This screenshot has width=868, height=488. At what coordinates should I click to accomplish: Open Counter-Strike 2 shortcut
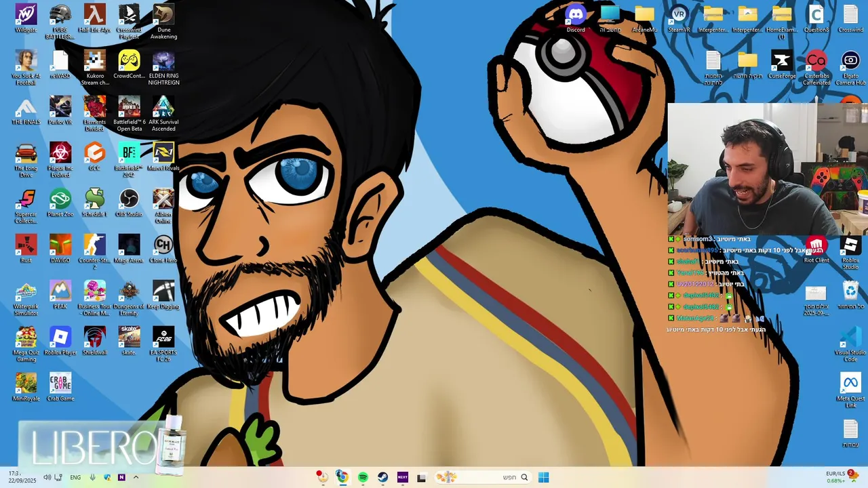[95, 252]
